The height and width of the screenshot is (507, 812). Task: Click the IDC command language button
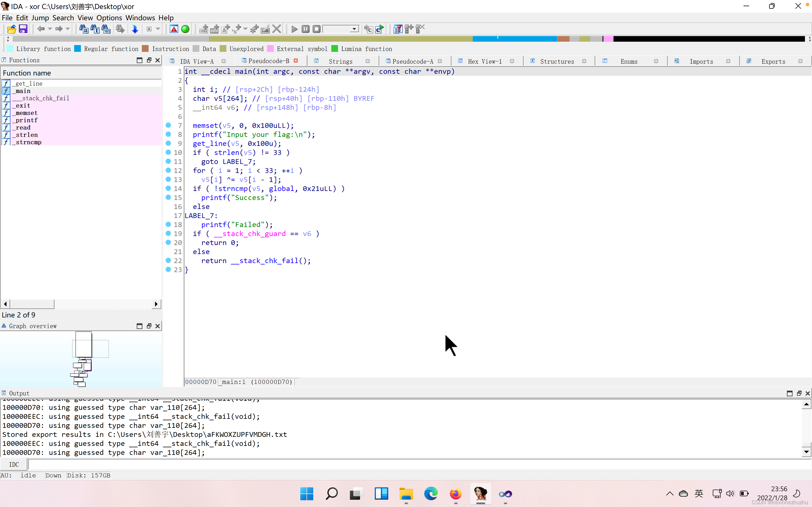(x=14, y=464)
